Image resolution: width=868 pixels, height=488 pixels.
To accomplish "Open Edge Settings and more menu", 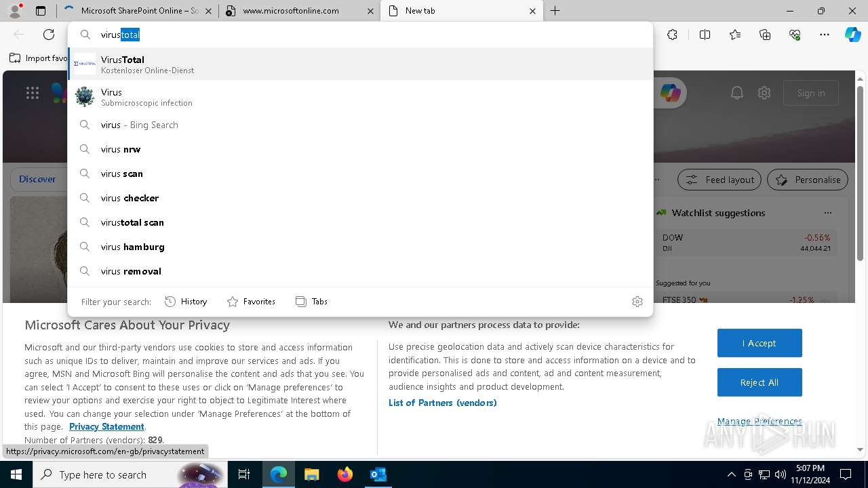I will click(x=825, y=35).
